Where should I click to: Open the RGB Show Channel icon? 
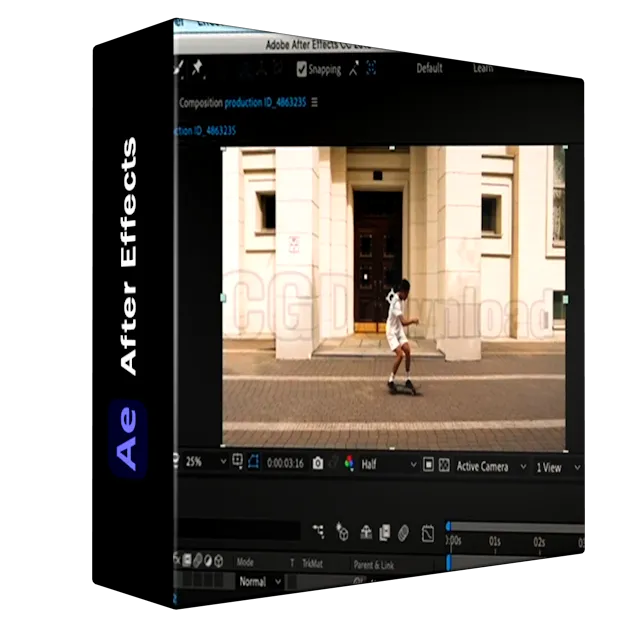pyautogui.click(x=350, y=464)
